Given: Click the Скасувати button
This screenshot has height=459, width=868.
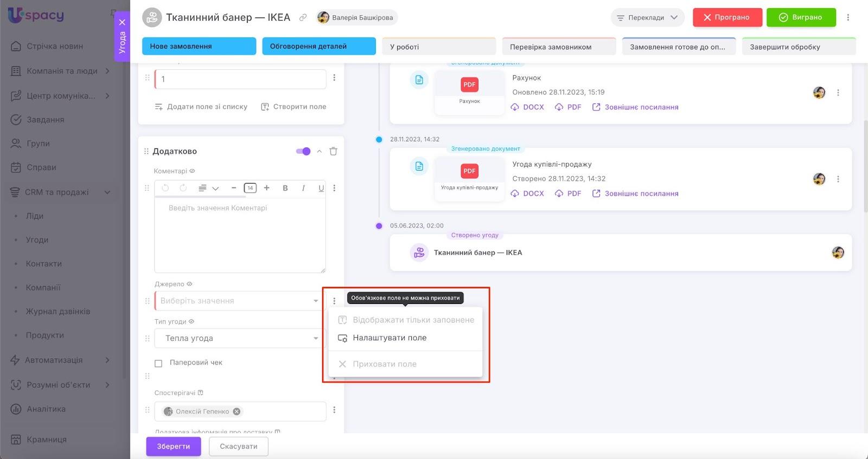Looking at the screenshot, I should point(239,447).
